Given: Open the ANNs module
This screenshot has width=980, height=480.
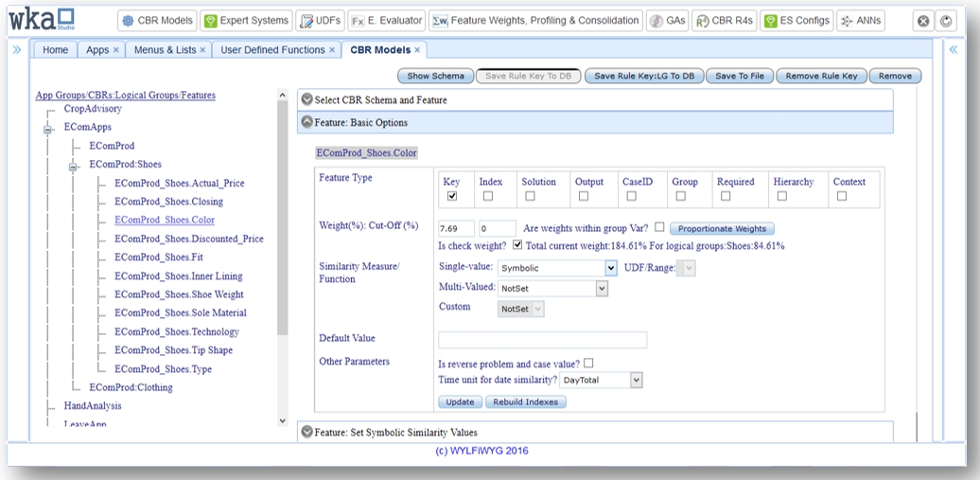Looking at the screenshot, I should tap(860, 20).
